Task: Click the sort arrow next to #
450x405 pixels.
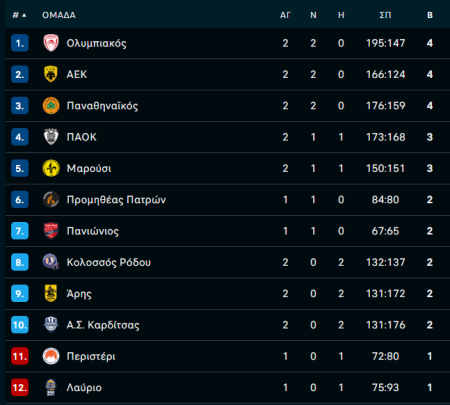Action: pos(24,15)
